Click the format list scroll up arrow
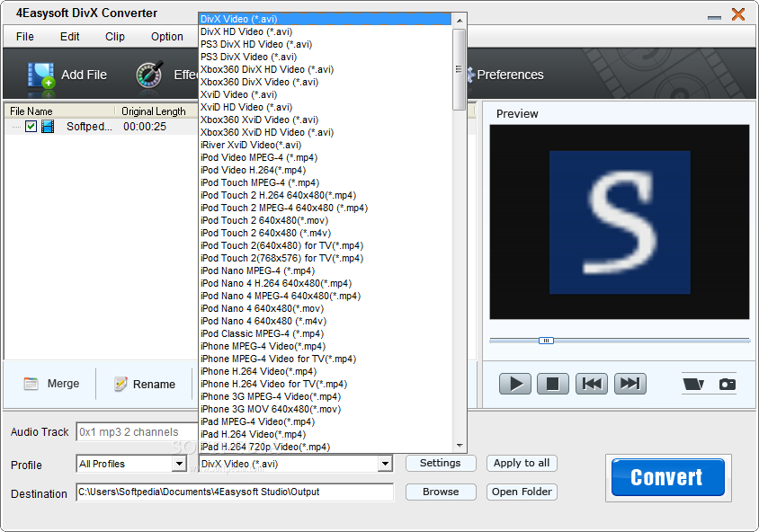759x532 pixels. point(459,21)
